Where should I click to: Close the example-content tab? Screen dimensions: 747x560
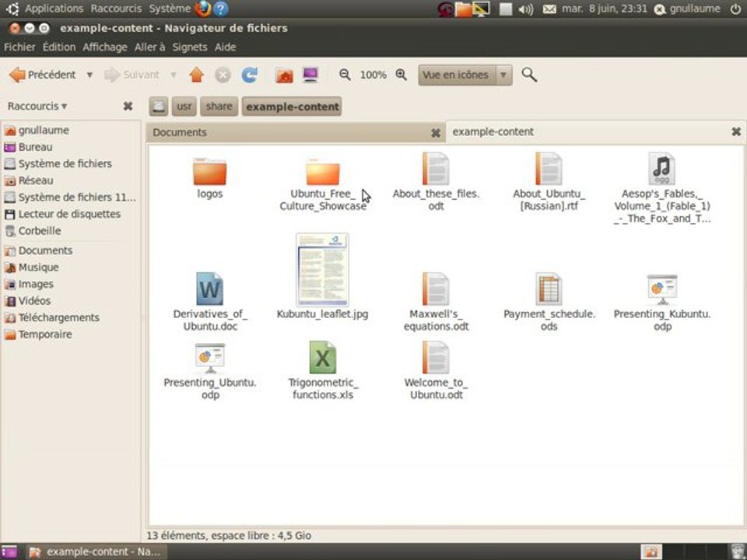[x=736, y=131]
